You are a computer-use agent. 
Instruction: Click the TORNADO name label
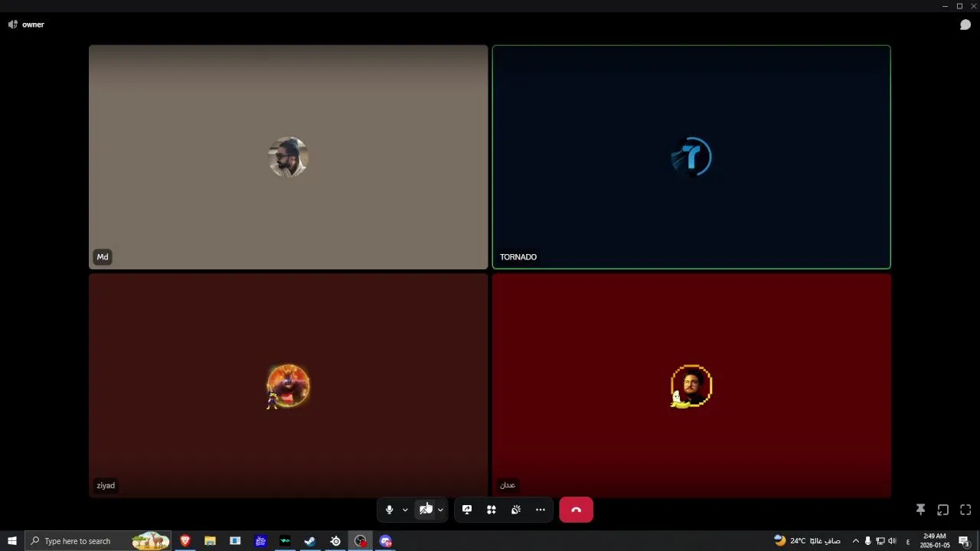click(x=518, y=257)
